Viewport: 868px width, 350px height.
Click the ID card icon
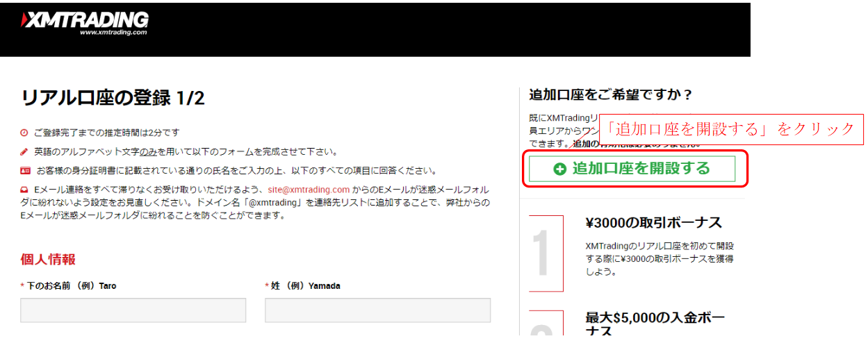[x=25, y=170]
